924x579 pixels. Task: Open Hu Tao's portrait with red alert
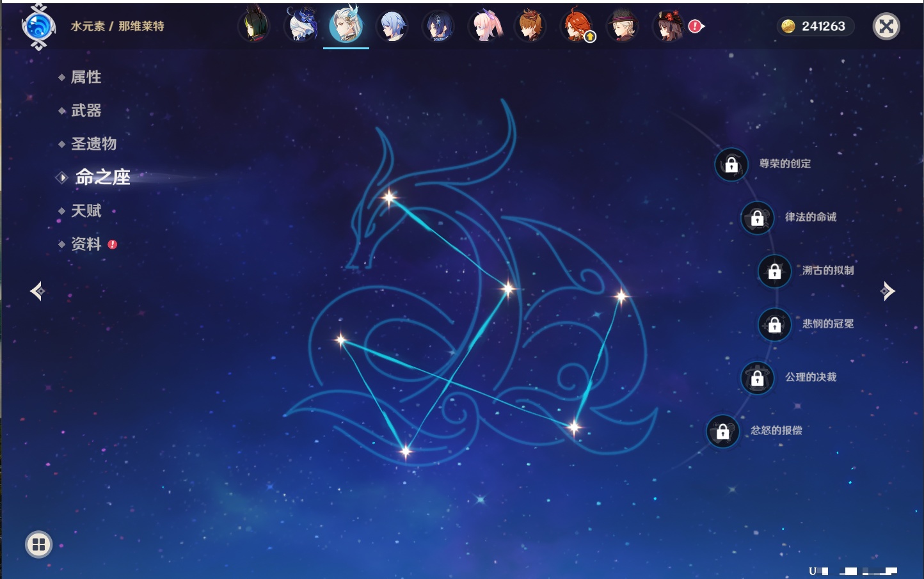click(x=669, y=27)
